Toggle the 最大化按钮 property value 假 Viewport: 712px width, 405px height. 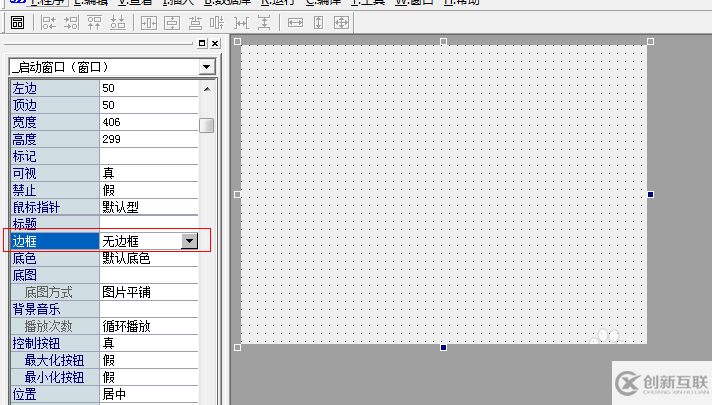148,360
